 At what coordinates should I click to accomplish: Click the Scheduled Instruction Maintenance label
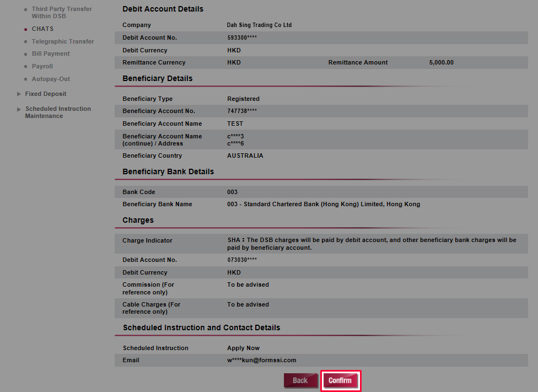pyautogui.click(x=58, y=112)
